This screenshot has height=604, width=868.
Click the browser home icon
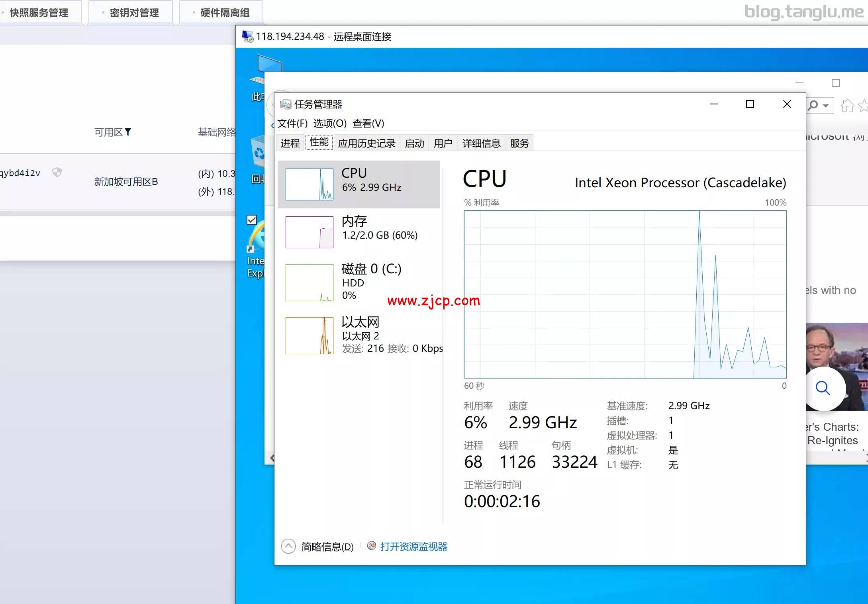(847, 106)
